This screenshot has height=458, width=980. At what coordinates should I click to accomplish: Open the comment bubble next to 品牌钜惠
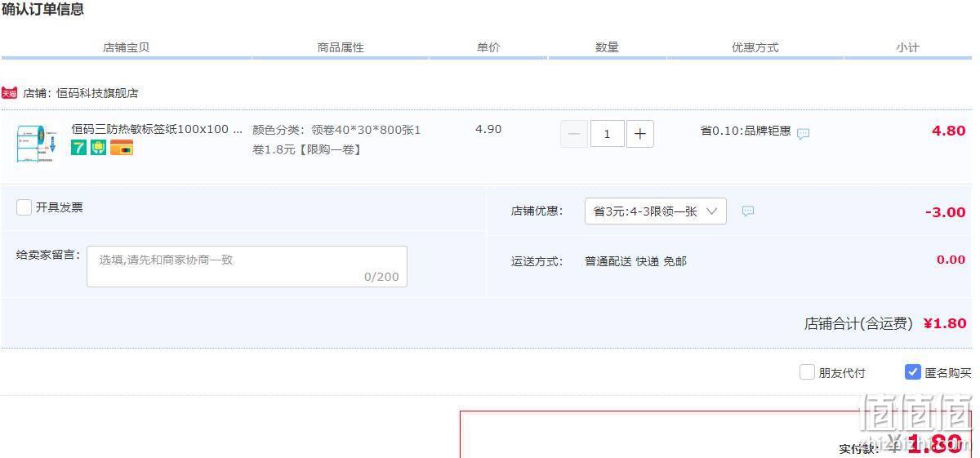804,134
